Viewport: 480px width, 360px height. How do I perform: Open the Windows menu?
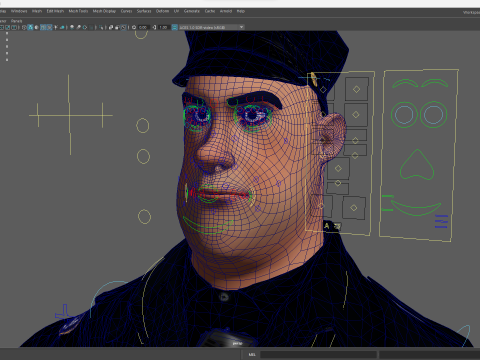[19, 11]
